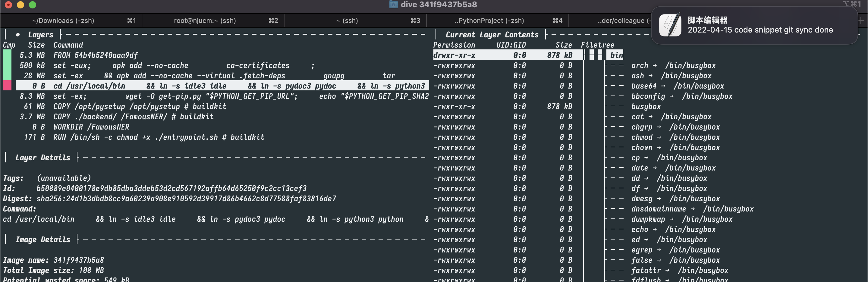The image size is (868, 282).
Task: Select the busybox file entry
Action: 646,106
